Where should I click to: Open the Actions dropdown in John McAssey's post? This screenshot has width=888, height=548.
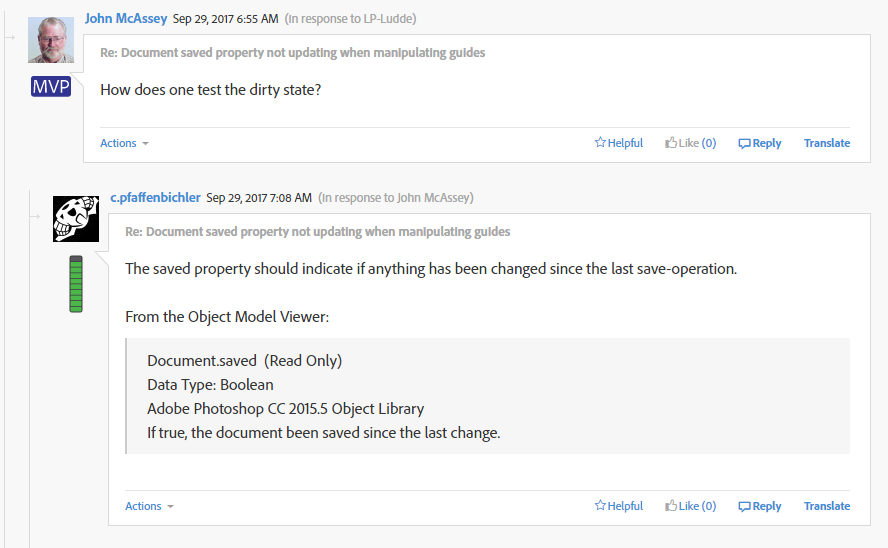[124, 143]
